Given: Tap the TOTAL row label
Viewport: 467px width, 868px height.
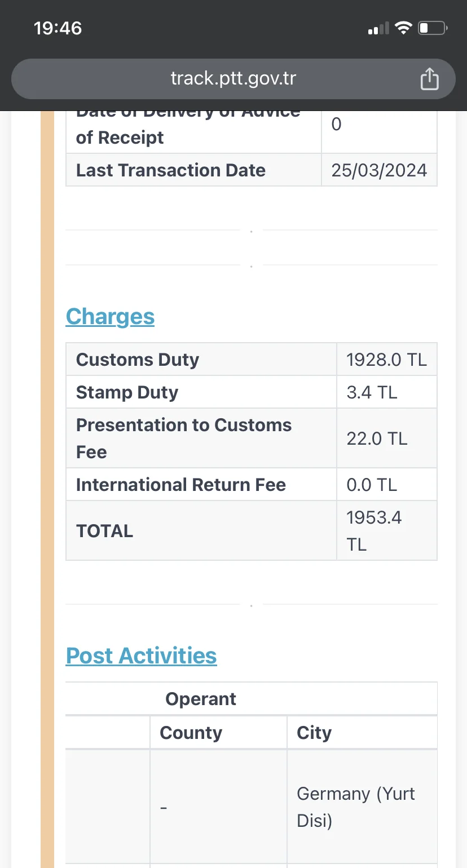Looking at the screenshot, I should point(104,531).
